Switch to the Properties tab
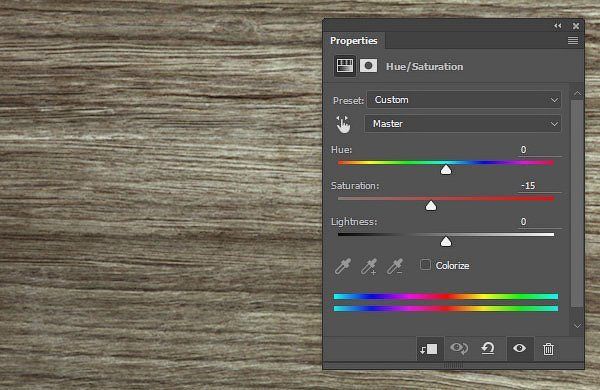600x390 pixels. pyautogui.click(x=354, y=41)
